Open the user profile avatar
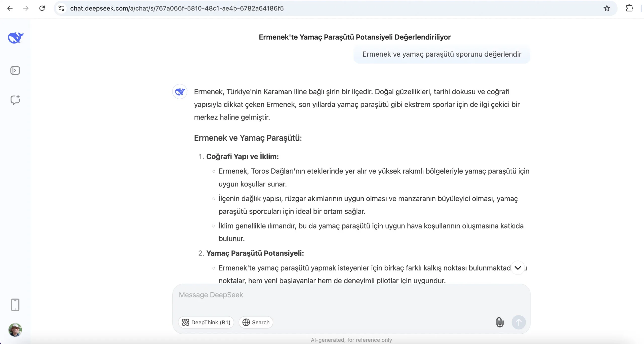 (15, 330)
